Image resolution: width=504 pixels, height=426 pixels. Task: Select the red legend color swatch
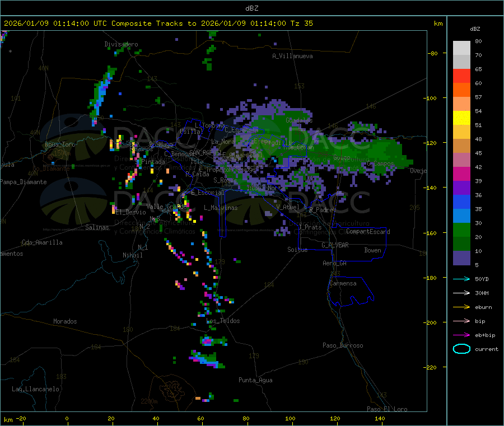pyautogui.click(x=461, y=76)
